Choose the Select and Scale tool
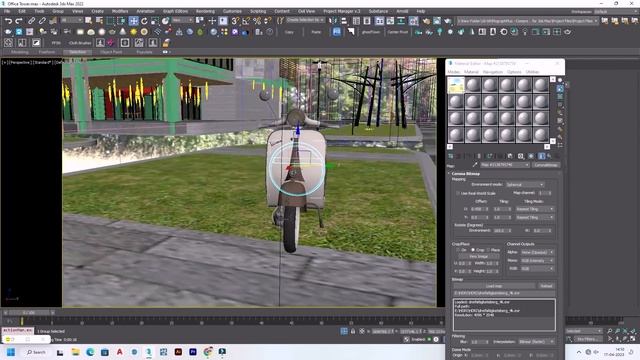This screenshot has height=360, width=640. coord(155,20)
